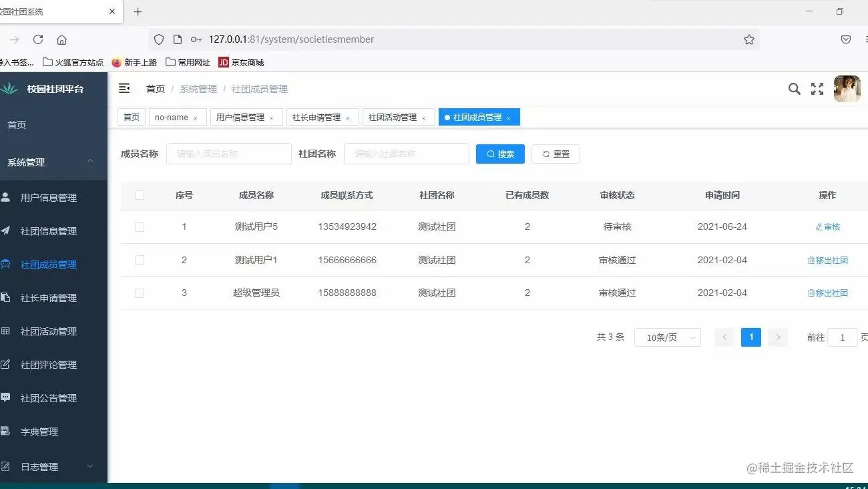
Task: Click the 社团信息管理 paper plane icon
Action: pyautogui.click(x=5, y=230)
